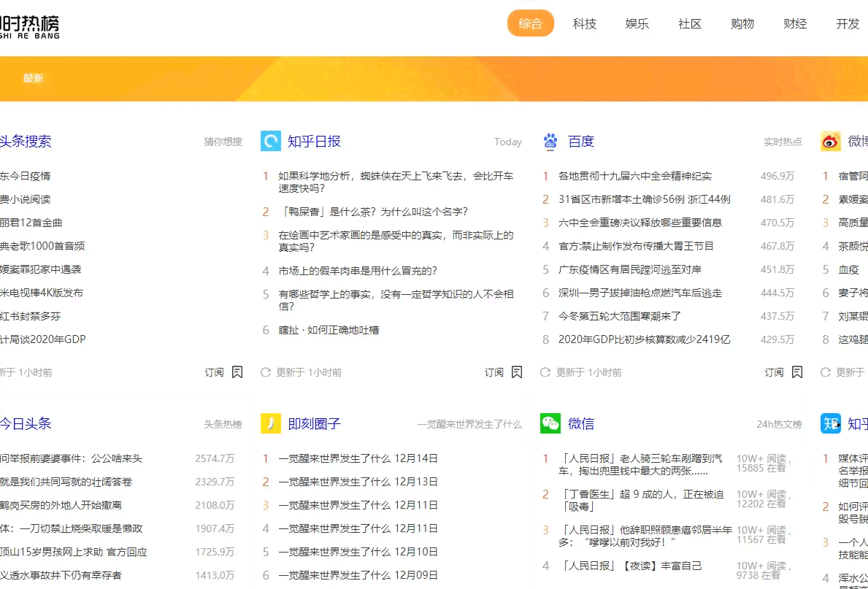
Task: Go to the 财经 tab
Action: 795,23
